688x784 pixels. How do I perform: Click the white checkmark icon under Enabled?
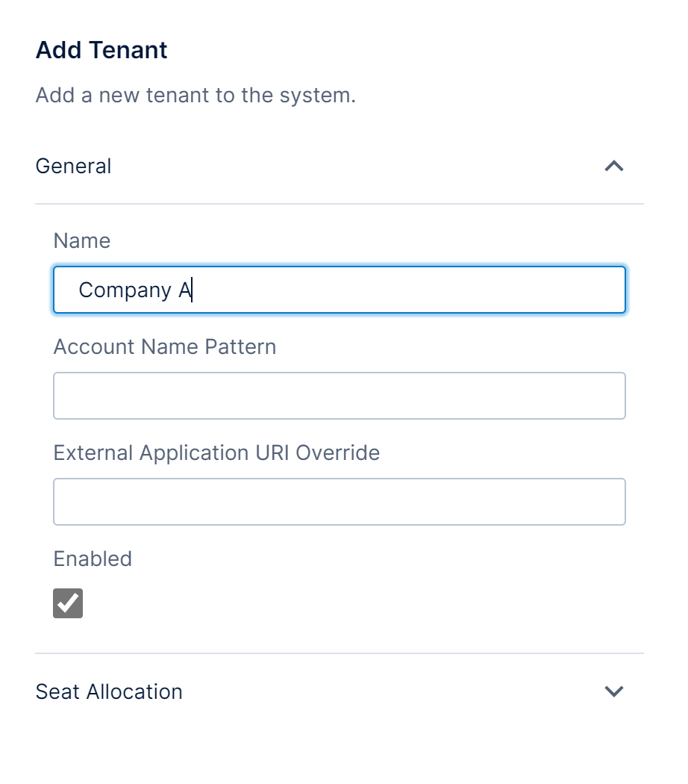point(68,603)
